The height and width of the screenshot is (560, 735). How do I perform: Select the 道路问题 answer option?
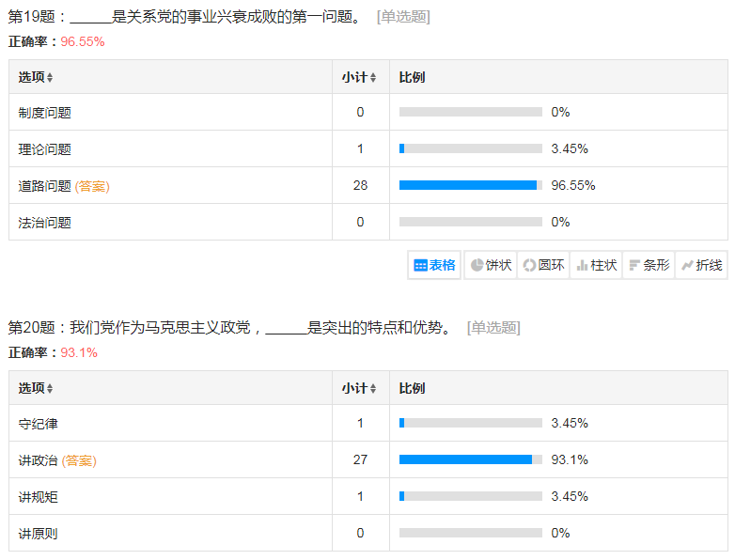pyautogui.click(x=45, y=186)
